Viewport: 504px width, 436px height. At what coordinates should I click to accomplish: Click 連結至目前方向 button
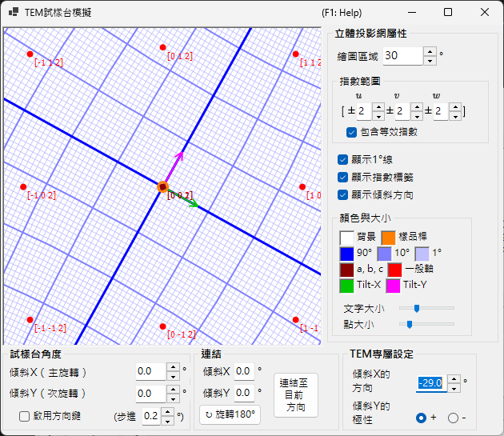point(296,395)
